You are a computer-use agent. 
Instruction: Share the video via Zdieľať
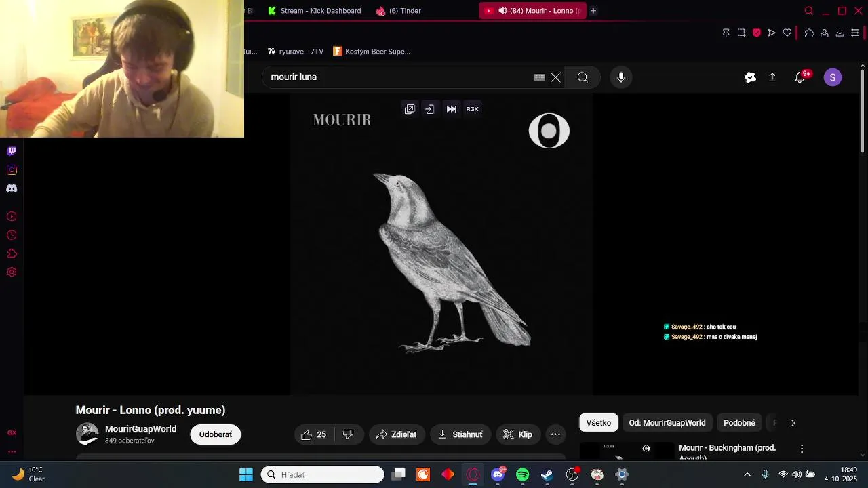[397, 434]
